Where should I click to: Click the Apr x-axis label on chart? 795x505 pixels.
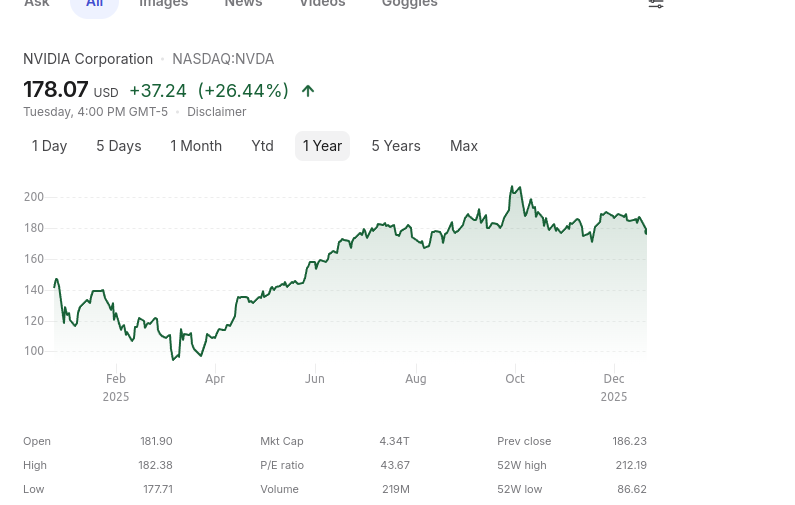tap(215, 379)
